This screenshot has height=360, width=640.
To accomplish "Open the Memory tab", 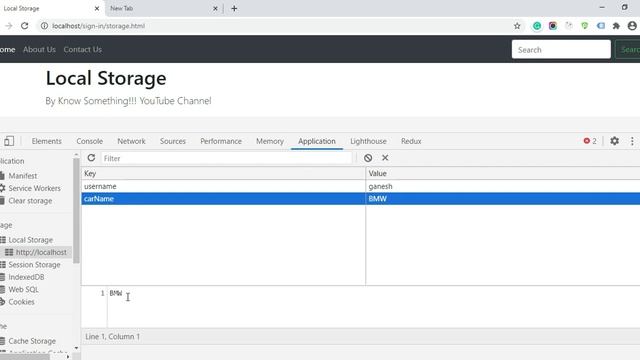I will (x=270, y=141).
